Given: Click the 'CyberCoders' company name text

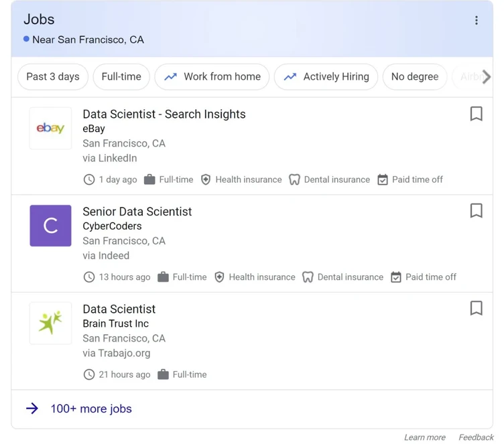Looking at the screenshot, I should point(112,226).
